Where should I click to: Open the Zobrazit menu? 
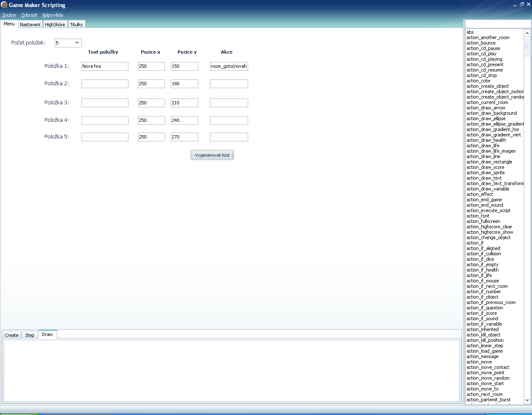(29, 15)
